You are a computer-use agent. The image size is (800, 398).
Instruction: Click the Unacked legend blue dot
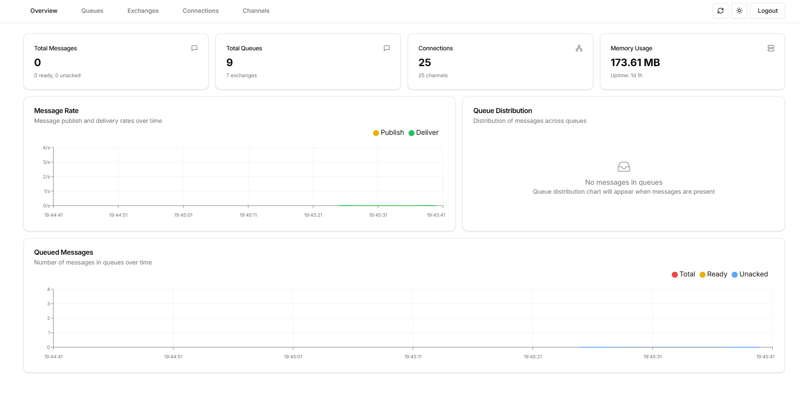point(735,275)
